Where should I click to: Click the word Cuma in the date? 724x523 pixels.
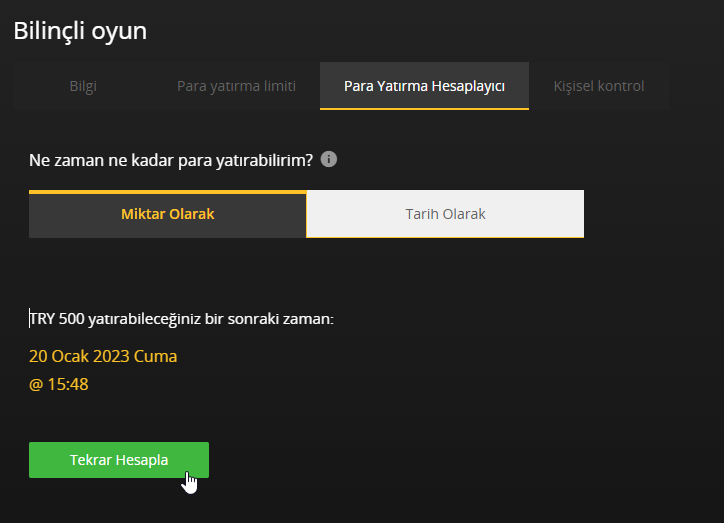(158, 356)
